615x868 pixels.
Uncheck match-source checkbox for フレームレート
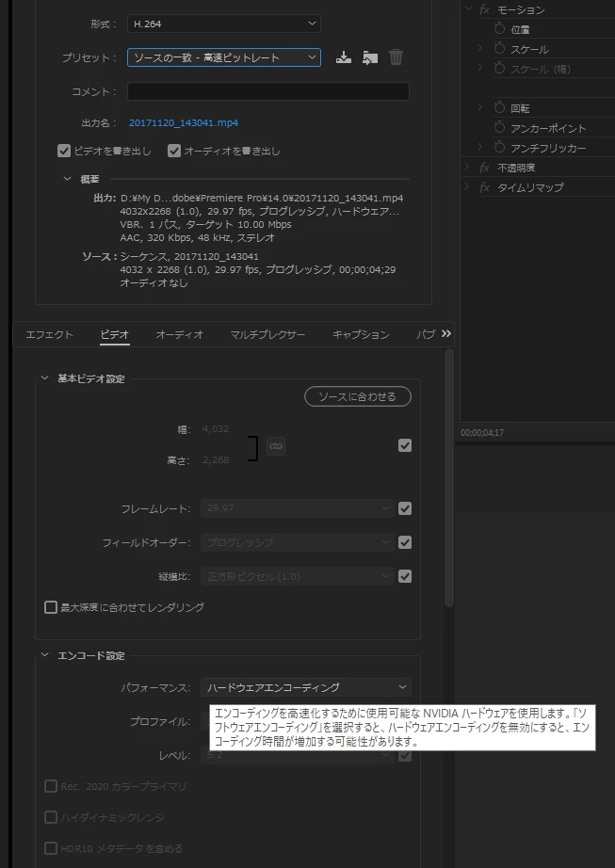tap(405, 508)
